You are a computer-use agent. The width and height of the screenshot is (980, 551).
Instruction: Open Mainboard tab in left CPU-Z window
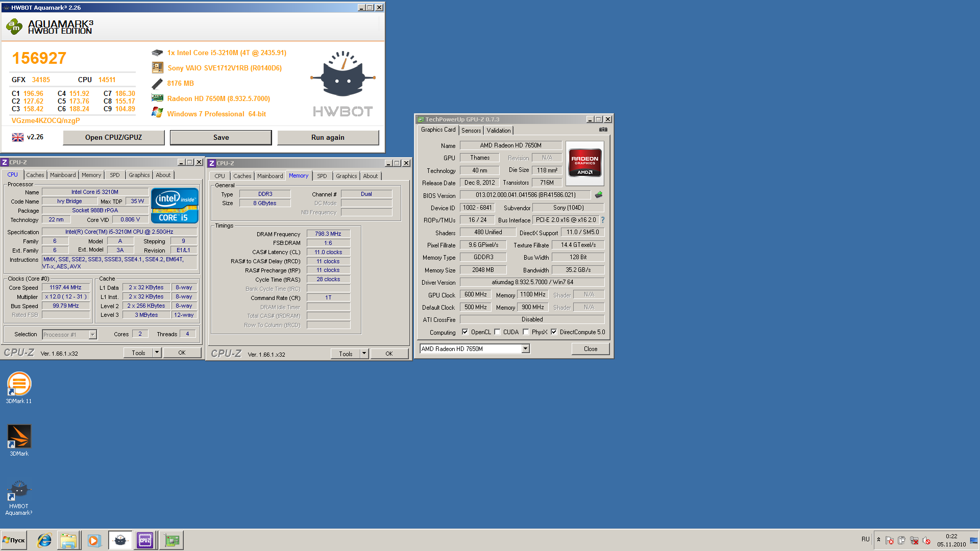point(63,175)
